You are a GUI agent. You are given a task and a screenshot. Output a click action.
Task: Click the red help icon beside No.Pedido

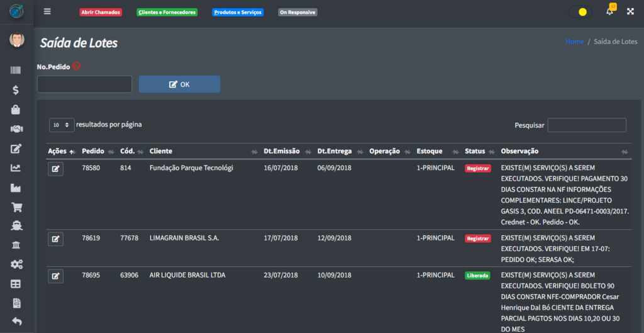click(x=76, y=65)
